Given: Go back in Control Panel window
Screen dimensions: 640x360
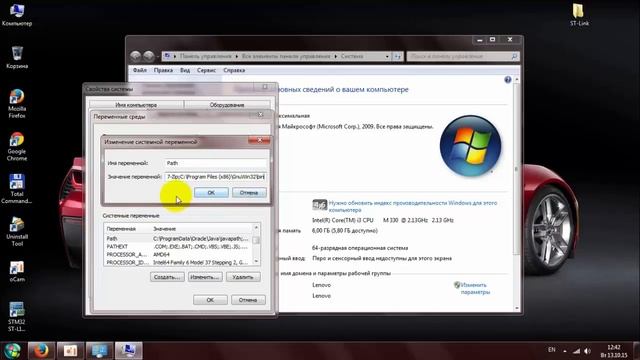Looking at the screenshot, I should [136, 56].
